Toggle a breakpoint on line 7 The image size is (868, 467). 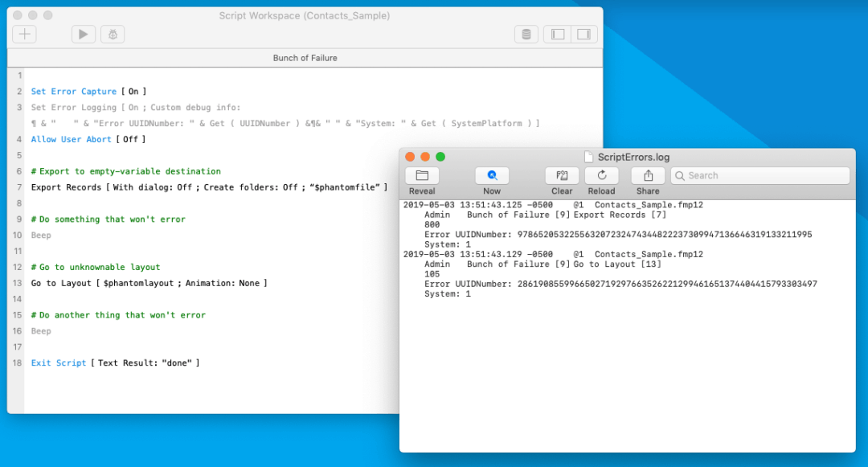(17, 187)
